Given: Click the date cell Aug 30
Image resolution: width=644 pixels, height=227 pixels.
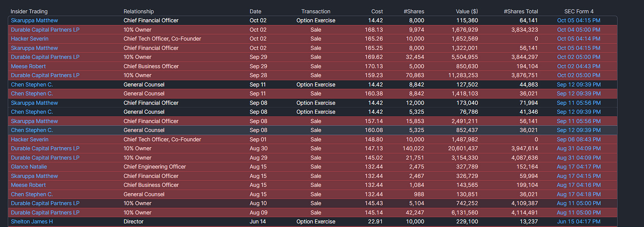Looking at the screenshot, I should pos(258,149).
